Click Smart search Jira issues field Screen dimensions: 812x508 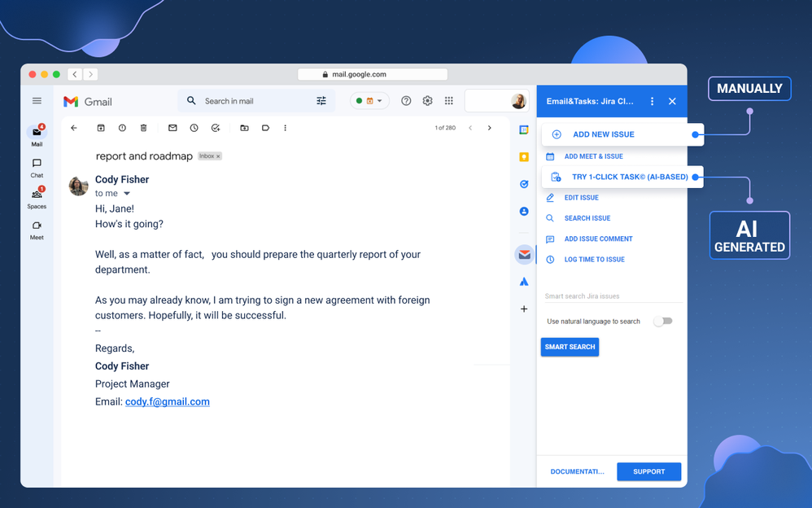(x=613, y=296)
